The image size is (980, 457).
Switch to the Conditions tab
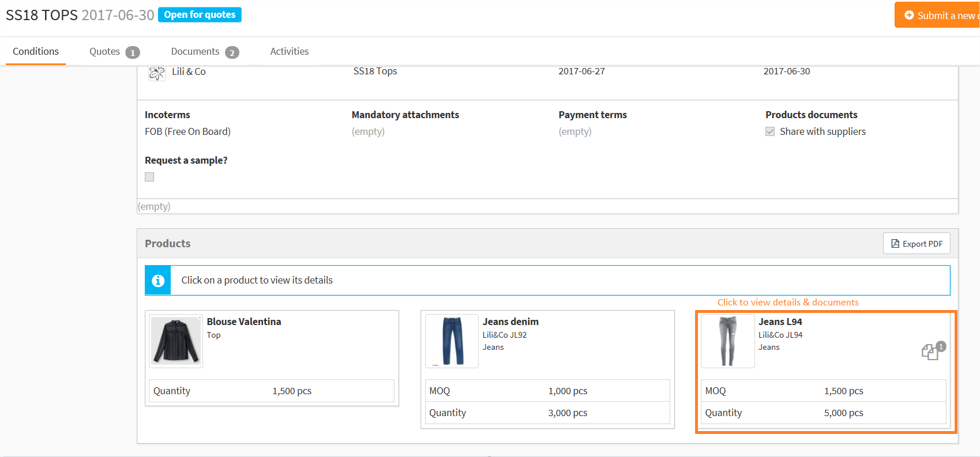[x=36, y=51]
